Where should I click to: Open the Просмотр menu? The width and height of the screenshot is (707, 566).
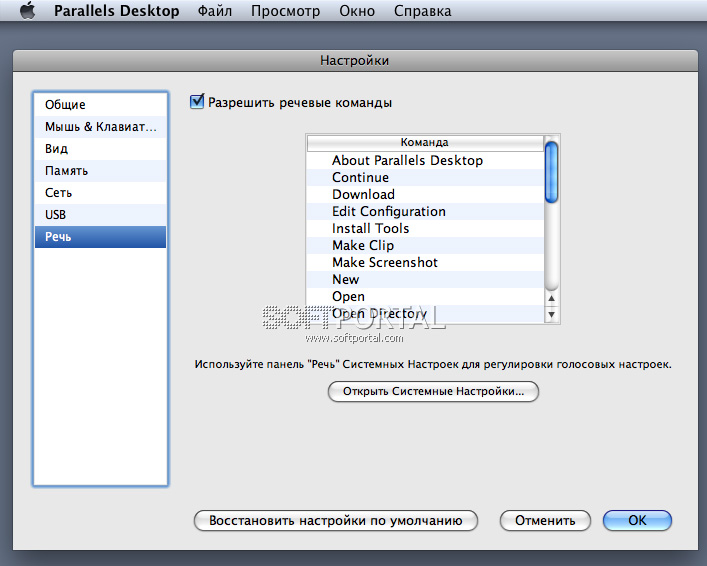[x=285, y=11]
